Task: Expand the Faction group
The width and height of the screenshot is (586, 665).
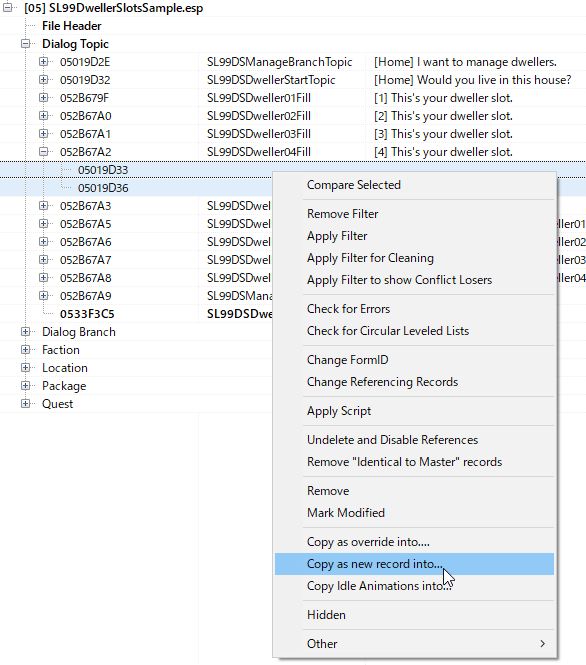Action: point(25,349)
